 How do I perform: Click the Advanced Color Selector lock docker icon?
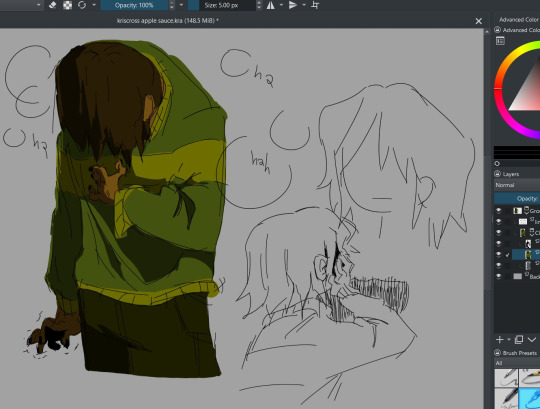coord(497,30)
